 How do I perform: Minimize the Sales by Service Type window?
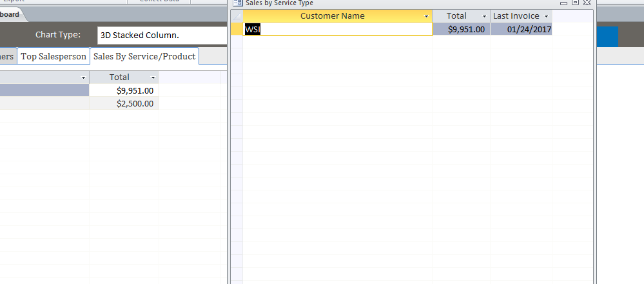pos(563,3)
